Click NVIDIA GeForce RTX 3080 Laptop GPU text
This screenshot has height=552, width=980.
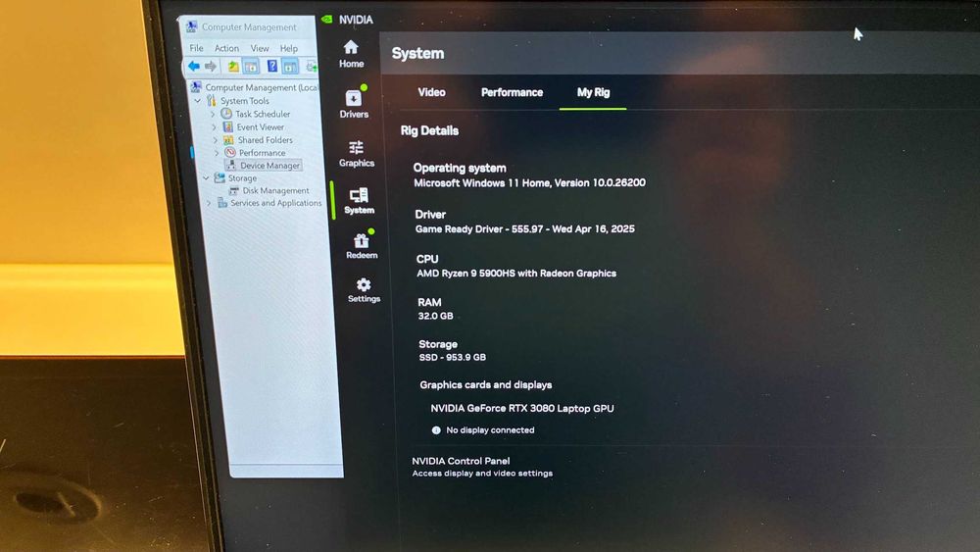click(x=522, y=408)
